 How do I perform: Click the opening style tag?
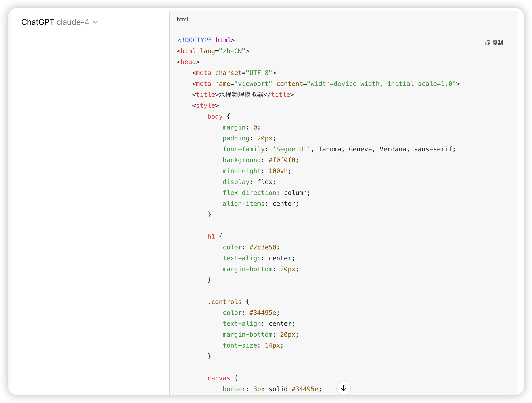click(x=205, y=105)
